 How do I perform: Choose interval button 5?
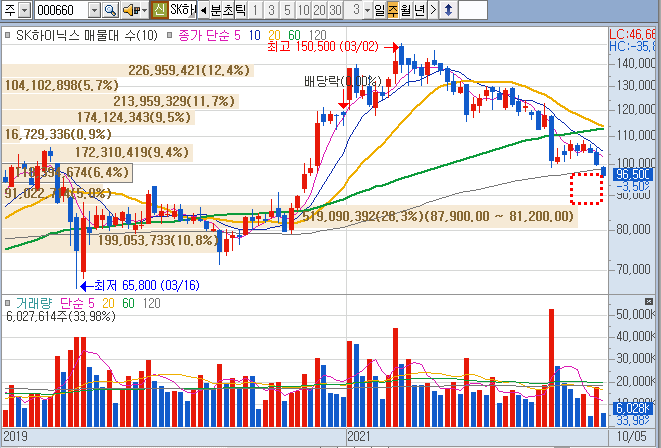287,10
